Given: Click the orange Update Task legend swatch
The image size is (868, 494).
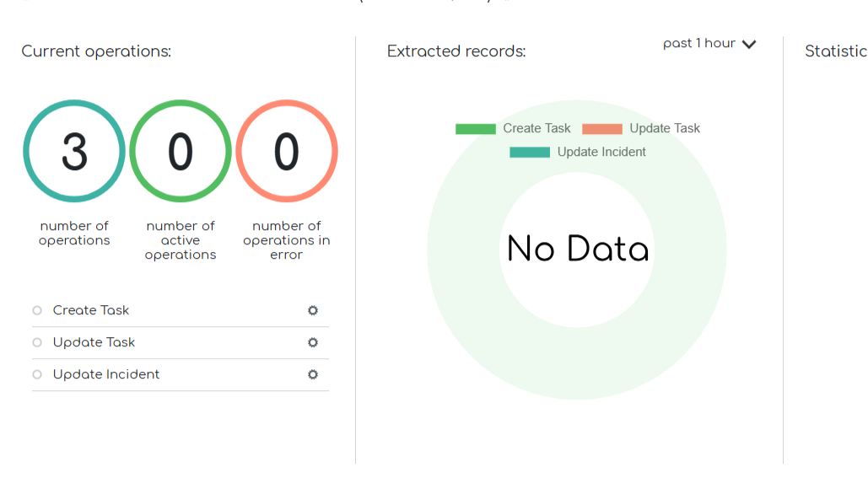Looking at the screenshot, I should 602,129.
